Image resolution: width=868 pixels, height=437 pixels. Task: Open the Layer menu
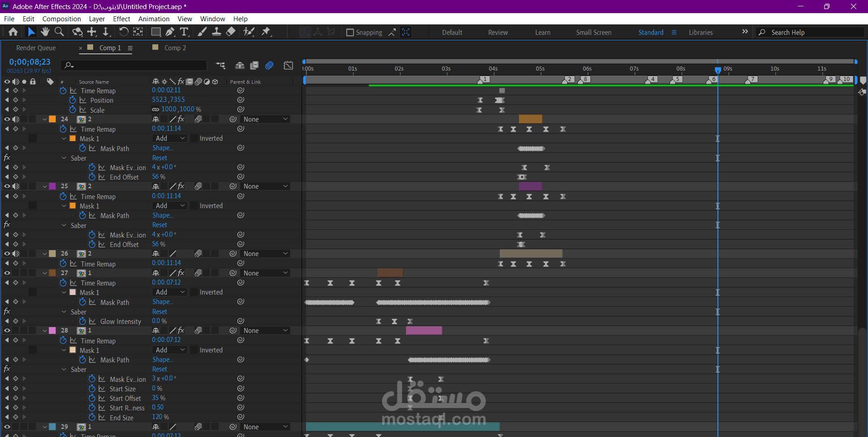[97, 19]
